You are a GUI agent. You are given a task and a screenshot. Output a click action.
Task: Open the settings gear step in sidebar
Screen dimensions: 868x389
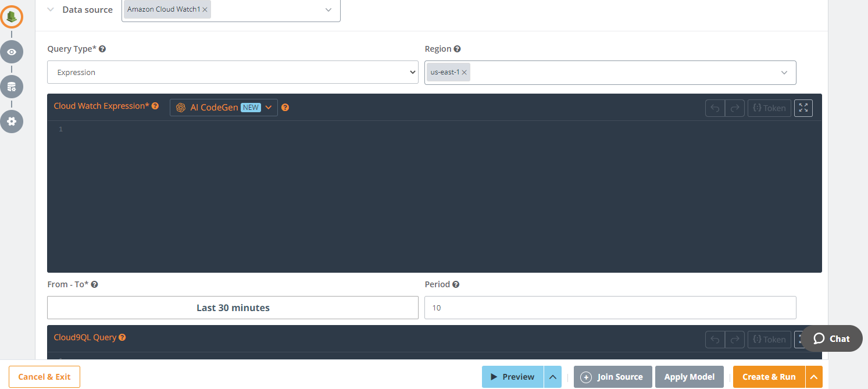click(x=12, y=122)
